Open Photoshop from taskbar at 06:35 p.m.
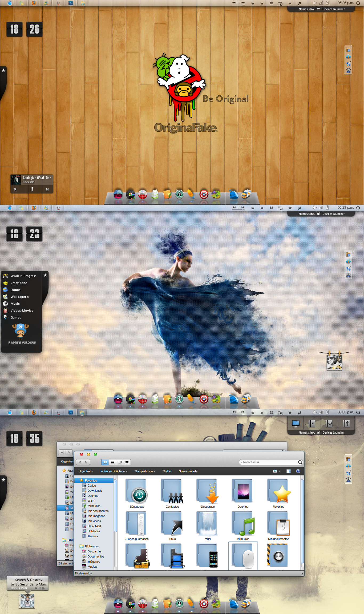This screenshot has height=614, width=364. point(71,412)
